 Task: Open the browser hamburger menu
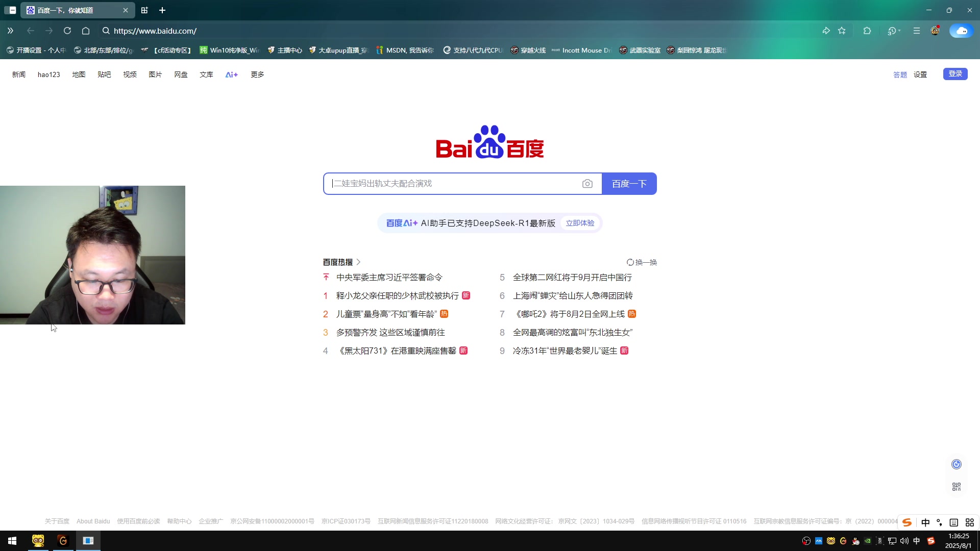tap(917, 31)
